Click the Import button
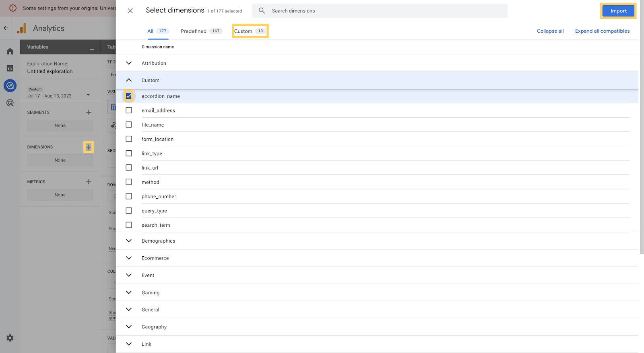Screen dimensions: 644x353 618,11
